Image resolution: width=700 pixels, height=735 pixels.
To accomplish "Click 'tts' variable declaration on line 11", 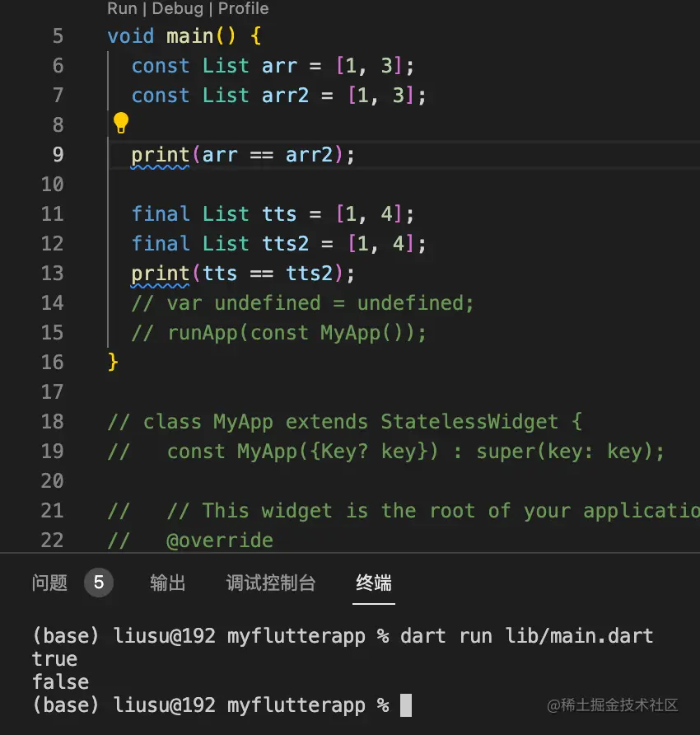I will pos(279,214).
